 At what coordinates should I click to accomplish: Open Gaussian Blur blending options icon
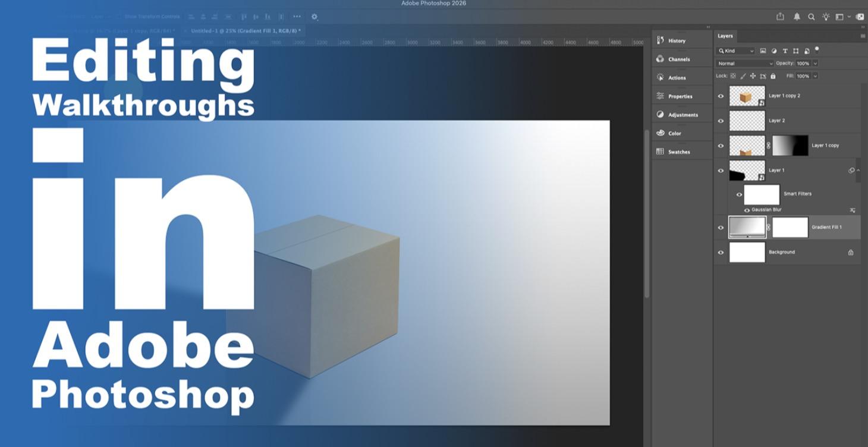click(852, 210)
